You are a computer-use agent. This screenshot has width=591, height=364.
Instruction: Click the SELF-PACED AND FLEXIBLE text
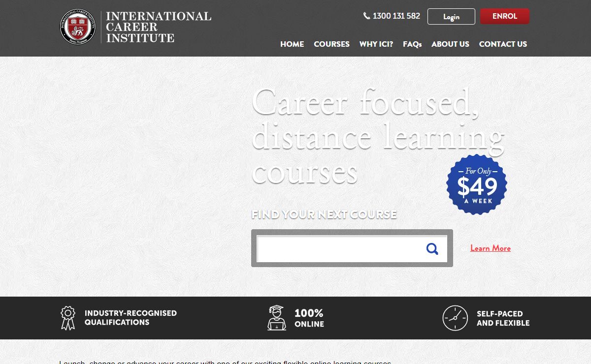tap(503, 318)
